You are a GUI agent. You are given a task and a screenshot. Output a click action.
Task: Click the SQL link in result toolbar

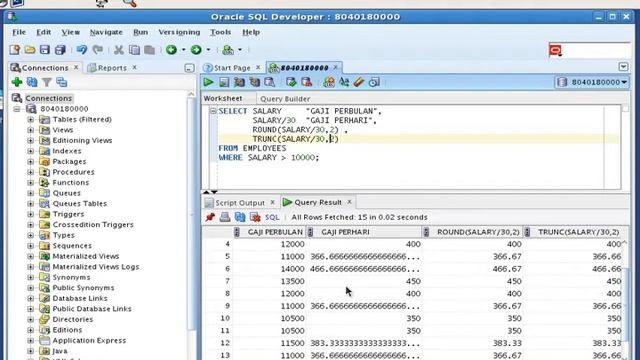272,217
